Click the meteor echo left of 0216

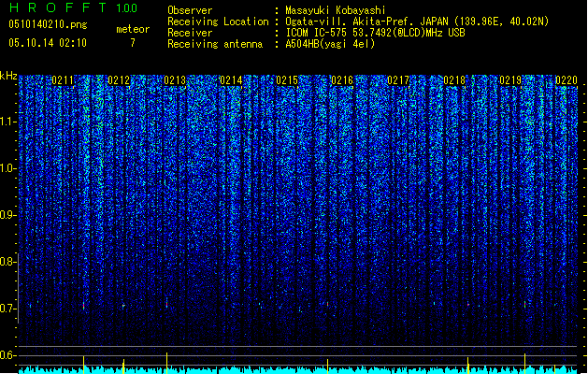327,304
